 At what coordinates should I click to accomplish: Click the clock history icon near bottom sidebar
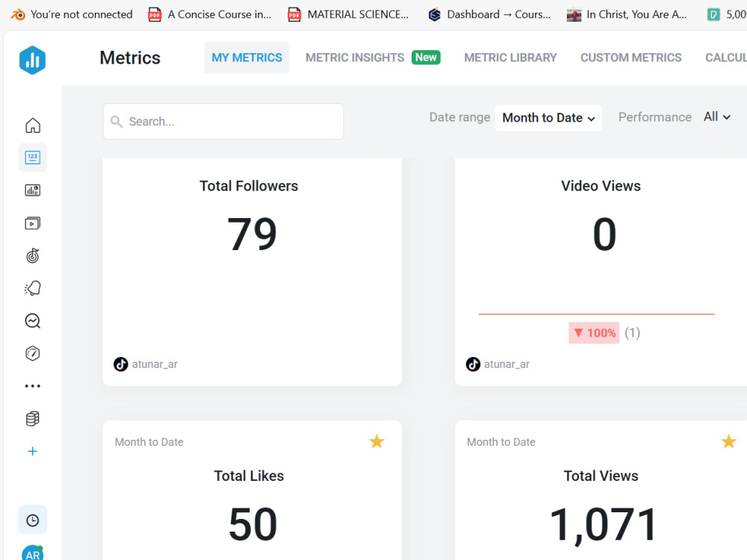32,520
